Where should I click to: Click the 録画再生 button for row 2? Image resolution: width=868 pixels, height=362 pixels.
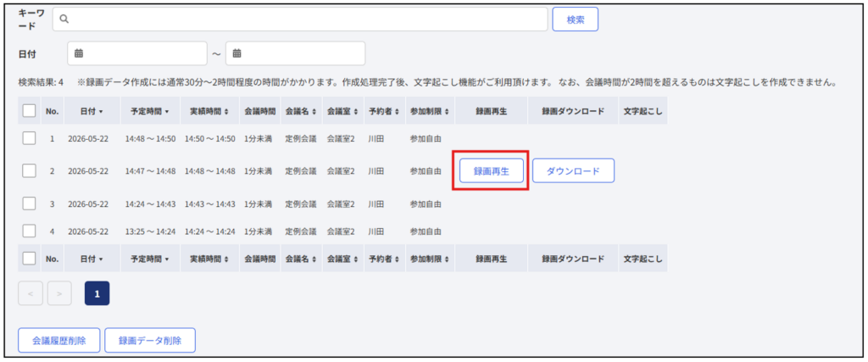[x=491, y=171]
